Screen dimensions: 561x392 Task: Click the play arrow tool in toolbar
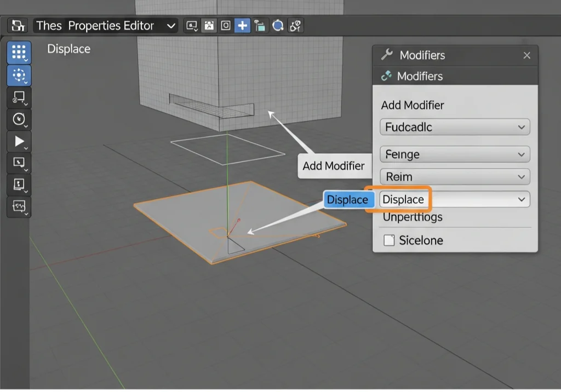(x=19, y=141)
